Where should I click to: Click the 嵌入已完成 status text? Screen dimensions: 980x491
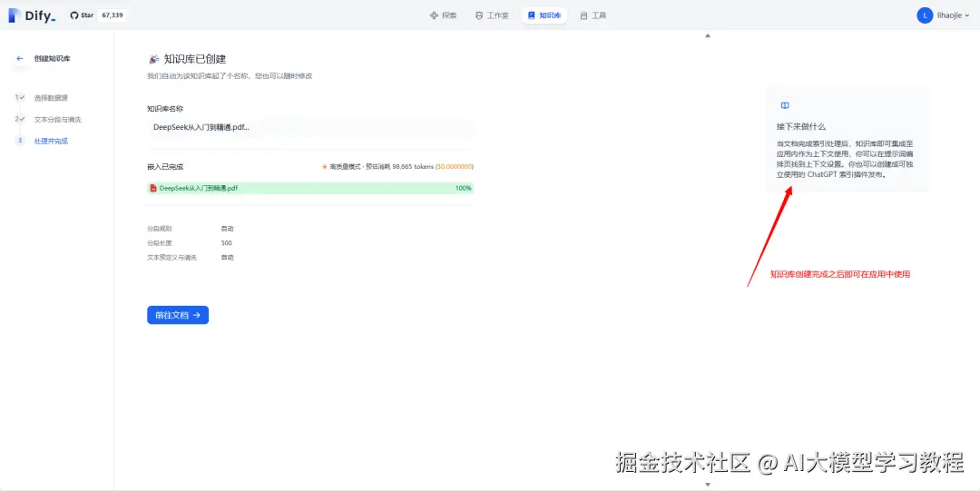click(165, 167)
